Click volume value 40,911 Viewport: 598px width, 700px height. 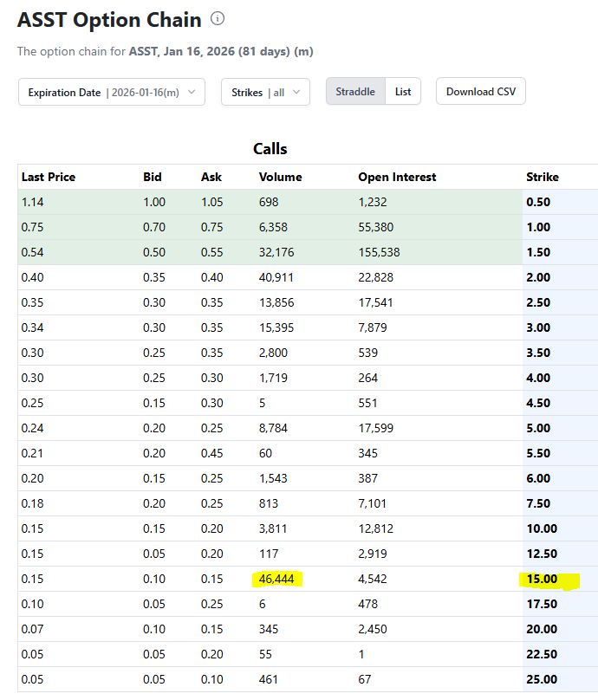[276, 277]
